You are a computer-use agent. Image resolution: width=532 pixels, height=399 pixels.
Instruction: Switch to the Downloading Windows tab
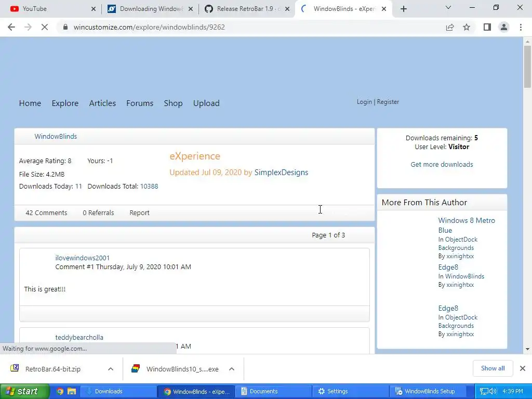(149, 9)
